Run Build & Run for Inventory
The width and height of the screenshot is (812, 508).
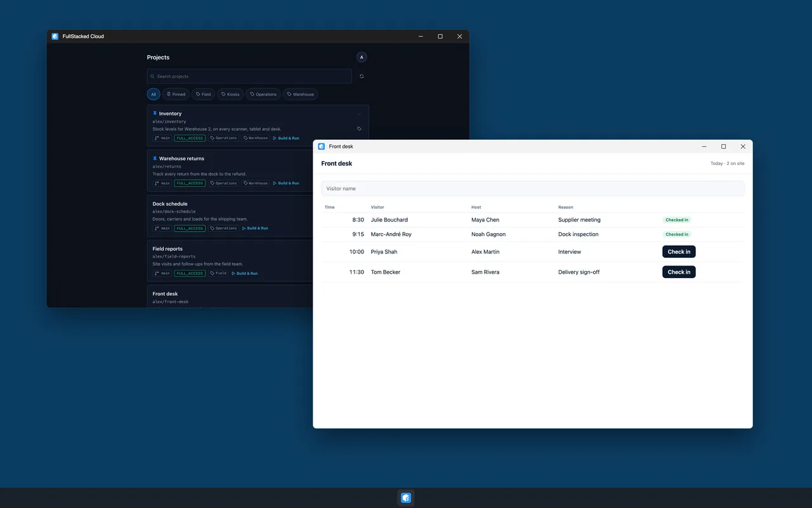click(286, 138)
